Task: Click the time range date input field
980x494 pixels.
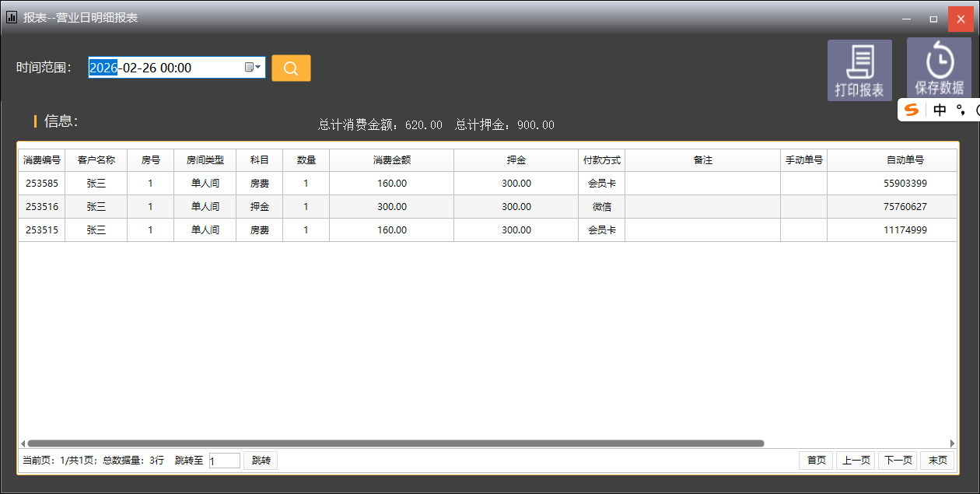Action: click(163, 68)
